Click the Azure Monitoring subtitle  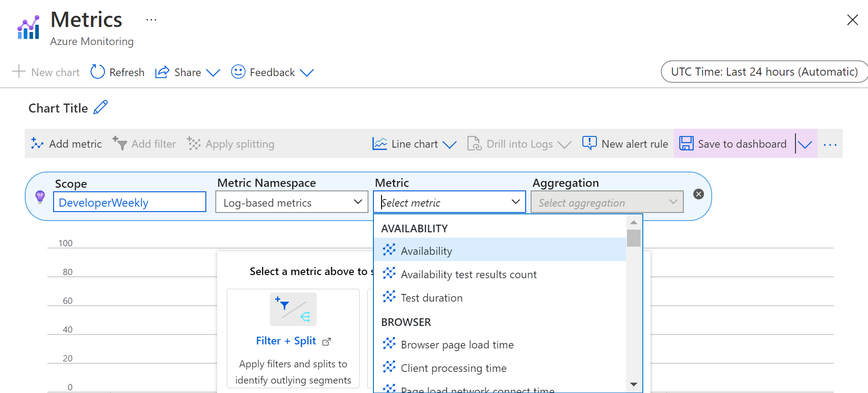[92, 41]
